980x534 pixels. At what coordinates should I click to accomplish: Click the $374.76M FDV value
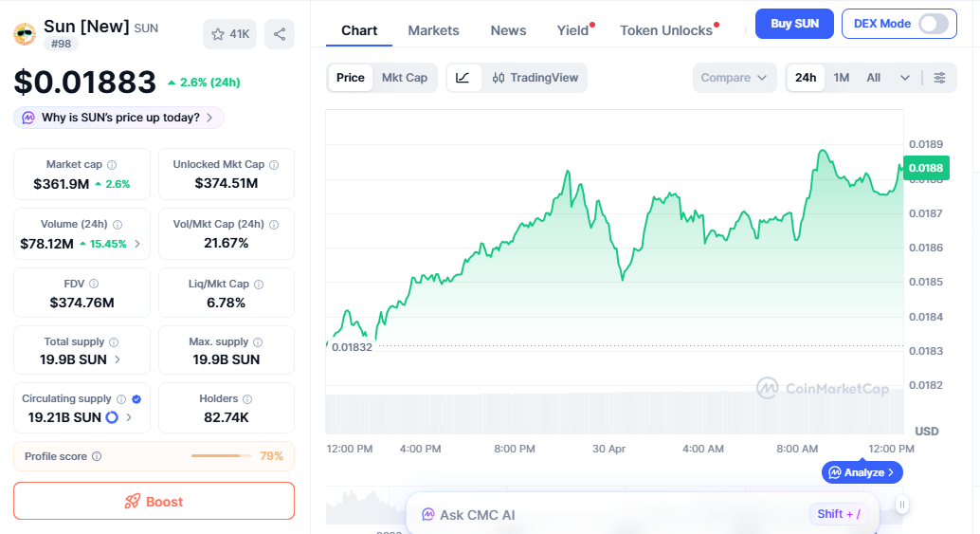point(82,303)
